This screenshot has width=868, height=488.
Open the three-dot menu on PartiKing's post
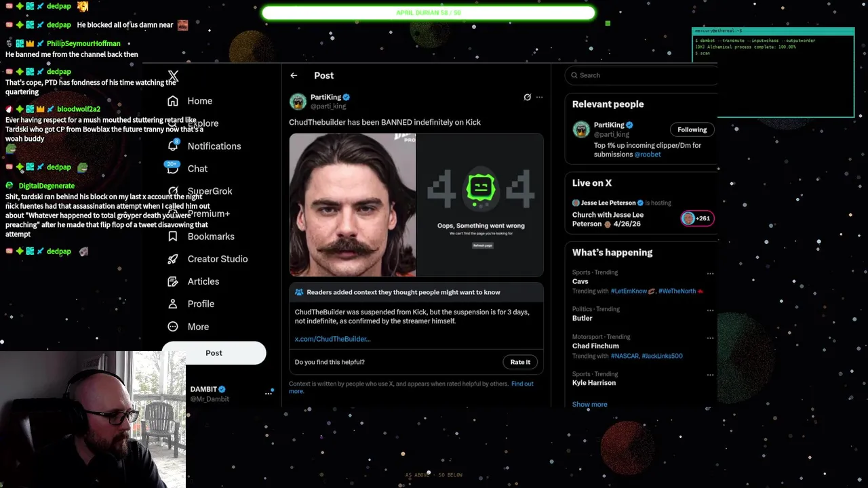[x=539, y=97]
